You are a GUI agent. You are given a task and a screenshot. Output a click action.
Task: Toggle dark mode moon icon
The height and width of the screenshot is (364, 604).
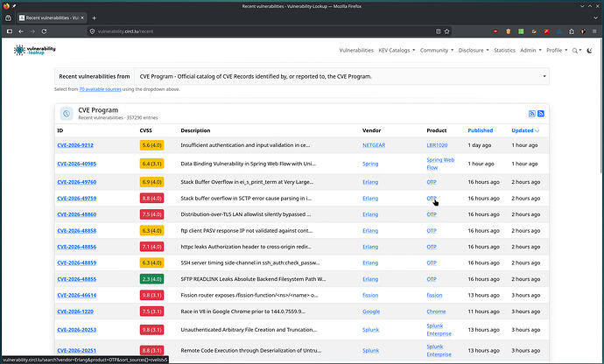click(x=589, y=50)
